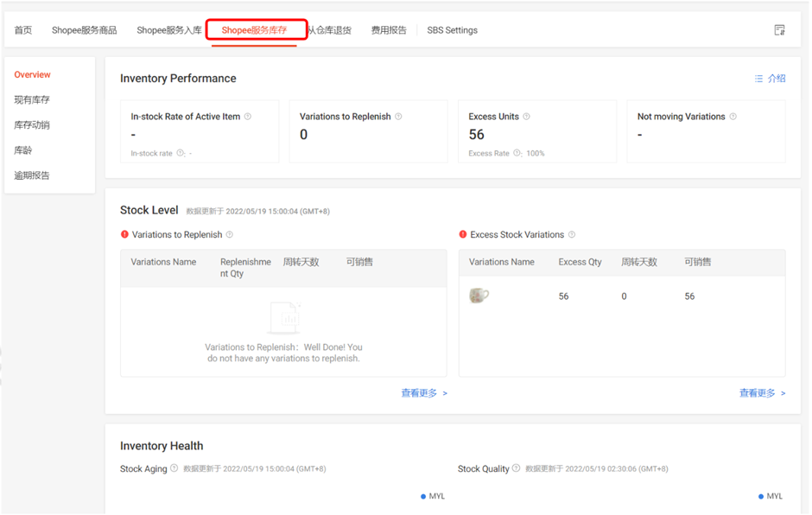This screenshot has width=812, height=515.
Task: Switch to Shopee服务入库 tab
Action: click(169, 30)
